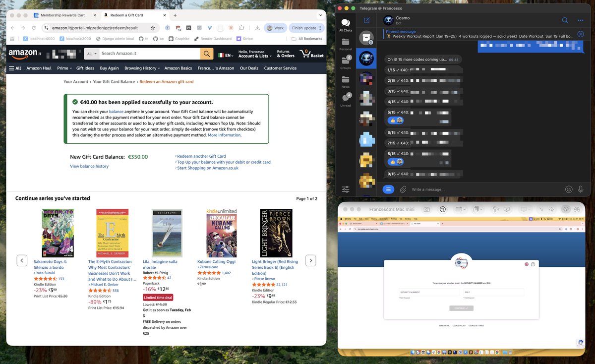595x364 pixels.
Task: Open the Graphite bookmark
Action: click(179, 39)
